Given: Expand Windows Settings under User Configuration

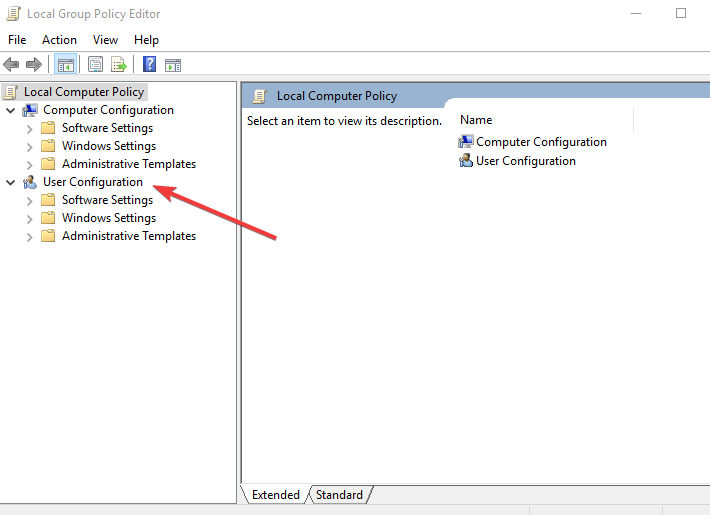Looking at the screenshot, I should 29,219.
